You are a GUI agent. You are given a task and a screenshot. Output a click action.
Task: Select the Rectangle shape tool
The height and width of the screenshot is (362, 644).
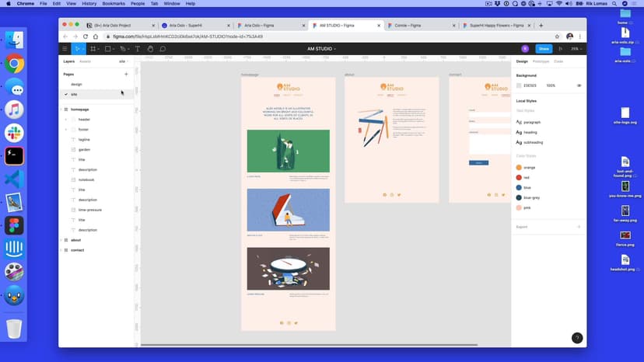pos(109,49)
